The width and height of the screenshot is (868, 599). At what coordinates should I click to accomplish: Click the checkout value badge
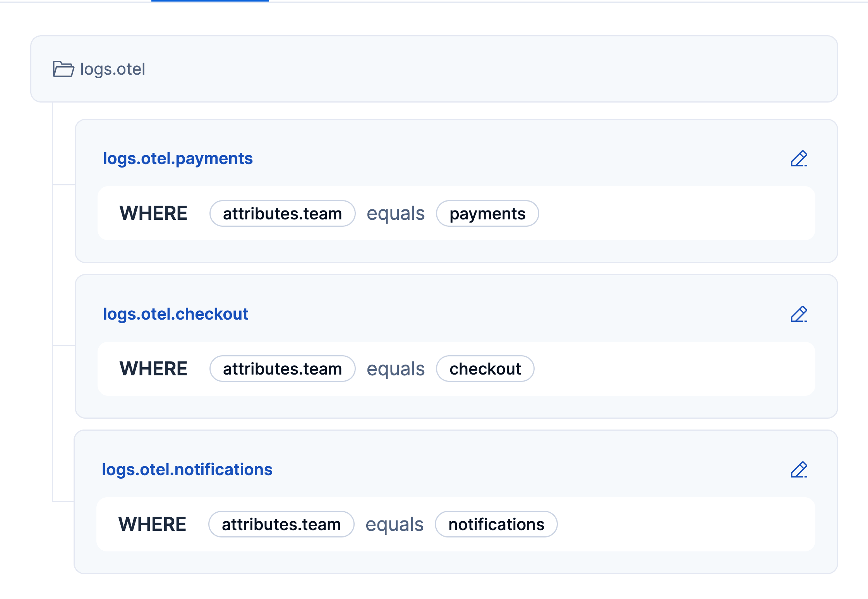coord(485,369)
